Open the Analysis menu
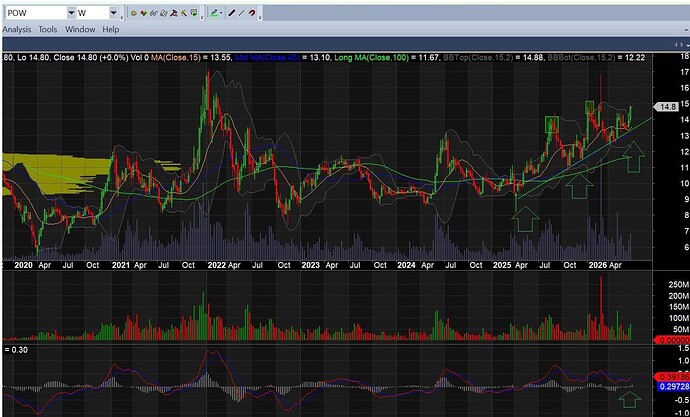The width and height of the screenshot is (690, 417). (x=17, y=29)
